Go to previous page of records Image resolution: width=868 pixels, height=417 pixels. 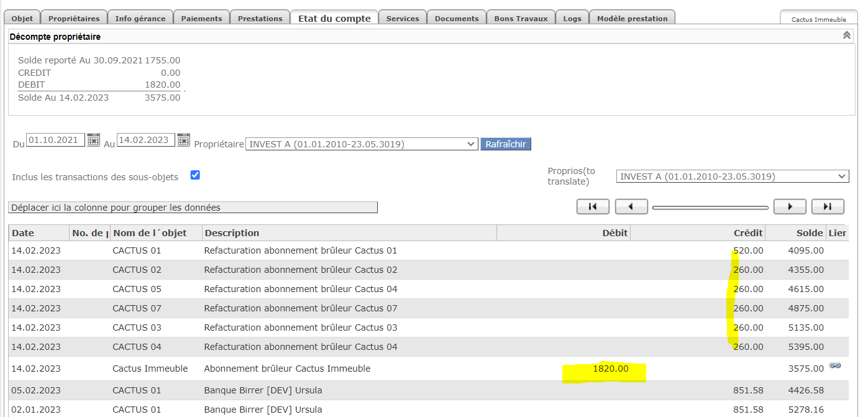(631, 207)
